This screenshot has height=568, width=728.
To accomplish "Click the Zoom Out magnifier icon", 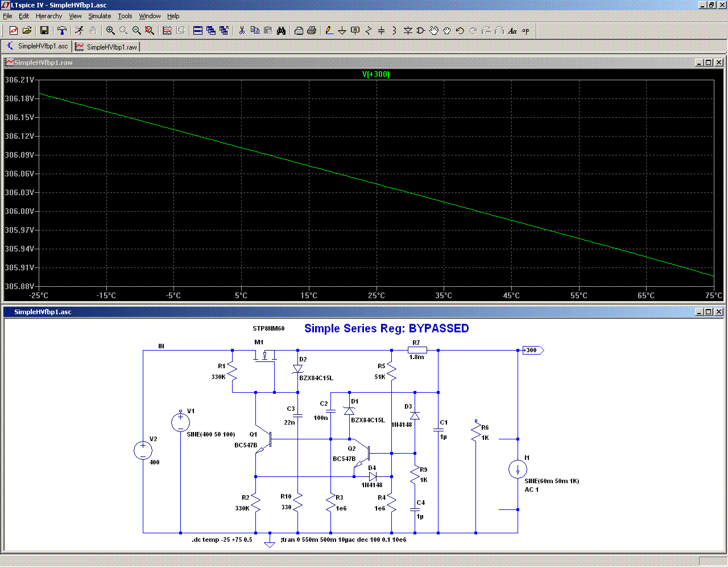I will [x=136, y=31].
